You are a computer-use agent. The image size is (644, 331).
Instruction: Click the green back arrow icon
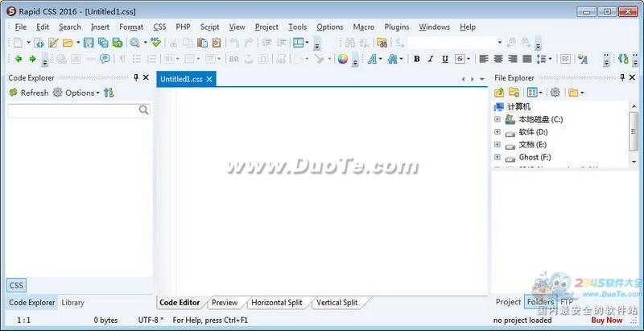[18, 59]
